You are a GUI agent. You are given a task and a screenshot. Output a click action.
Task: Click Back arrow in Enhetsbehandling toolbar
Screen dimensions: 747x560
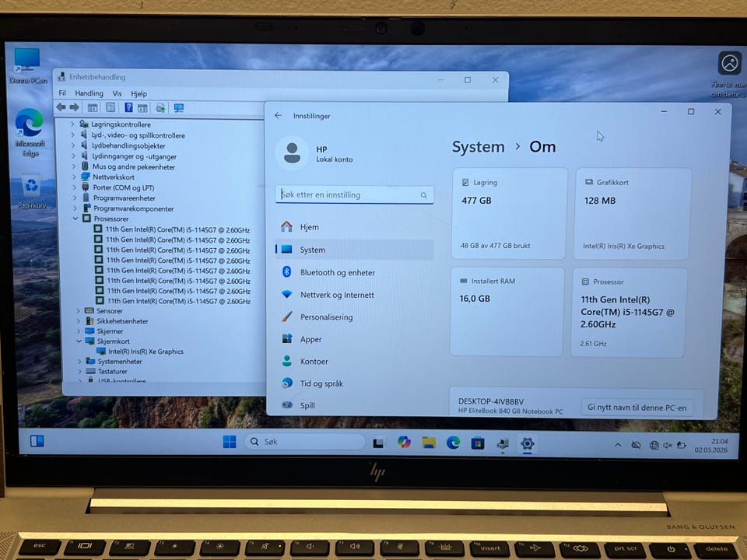61,107
